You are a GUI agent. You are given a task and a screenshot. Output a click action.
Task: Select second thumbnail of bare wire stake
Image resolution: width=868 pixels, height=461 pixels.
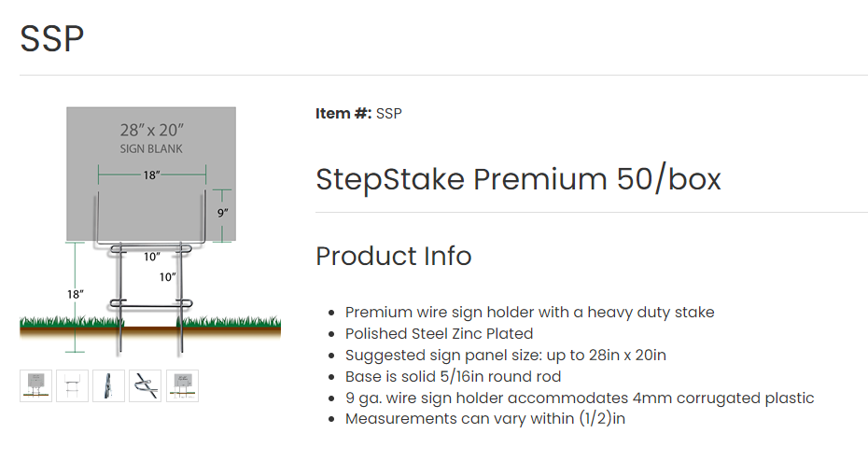(72, 386)
